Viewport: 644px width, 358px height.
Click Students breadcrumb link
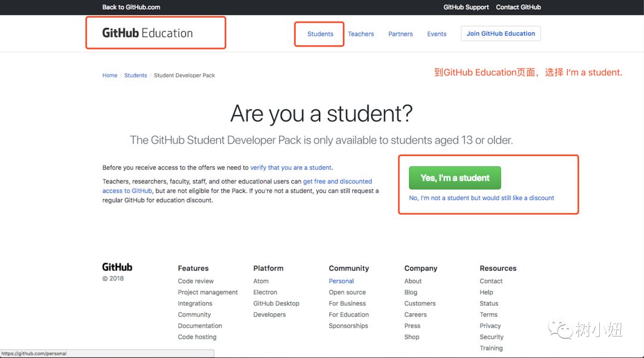135,76
